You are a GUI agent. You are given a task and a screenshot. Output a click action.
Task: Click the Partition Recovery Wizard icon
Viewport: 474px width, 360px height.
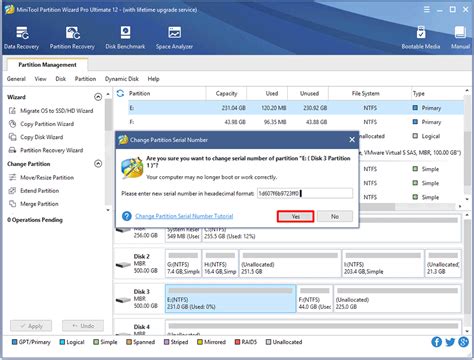[12, 150]
